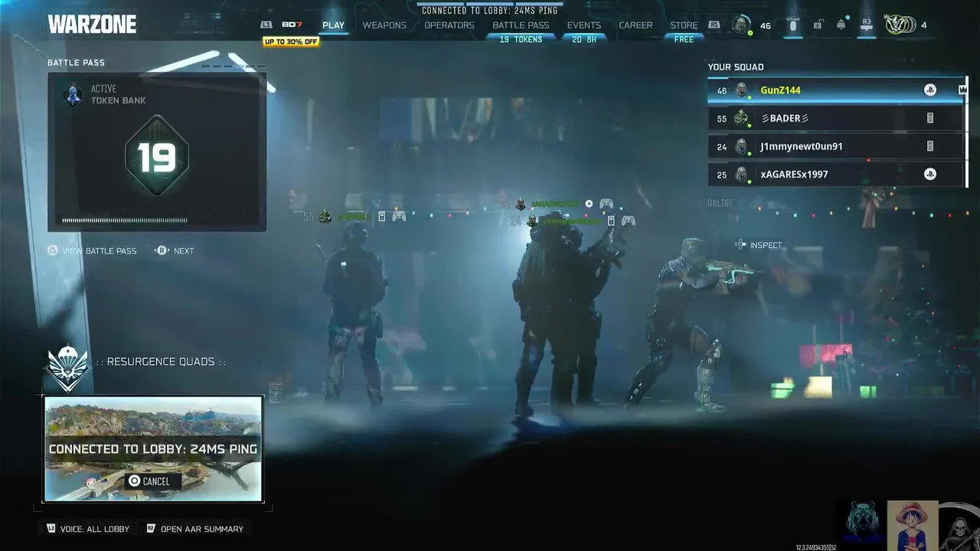Select squad member xAGARESx1997
The width and height of the screenshot is (980, 551).
click(x=836, y=174)
